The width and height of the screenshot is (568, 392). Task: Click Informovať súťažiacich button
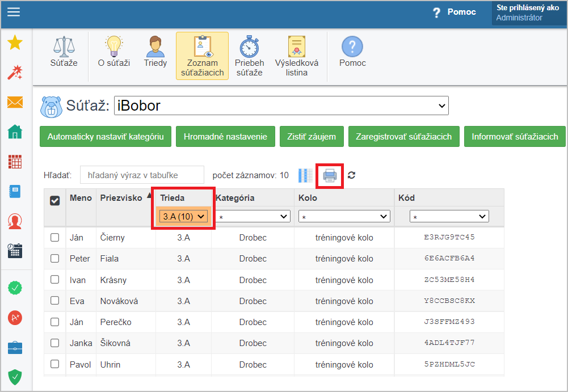[515, 137]
